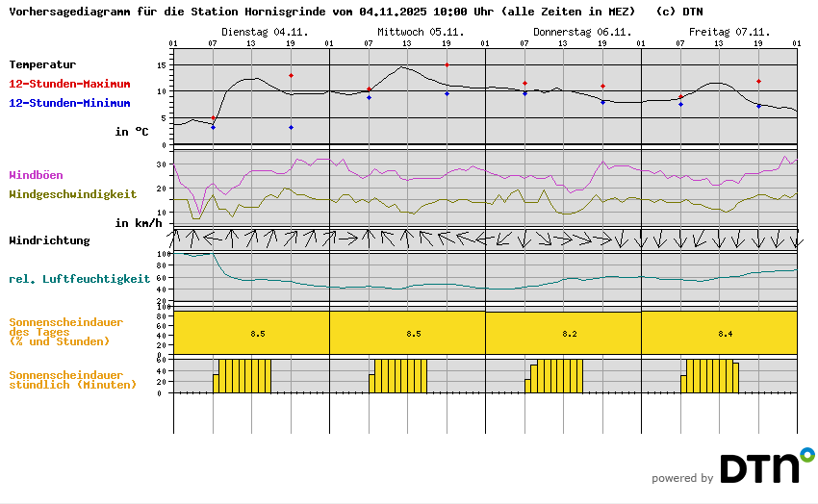This screenshot has width=818, height=504.
Task: Click the rel. Luftfeuchtigkeit legend label
Action: [x=79, y=279]
